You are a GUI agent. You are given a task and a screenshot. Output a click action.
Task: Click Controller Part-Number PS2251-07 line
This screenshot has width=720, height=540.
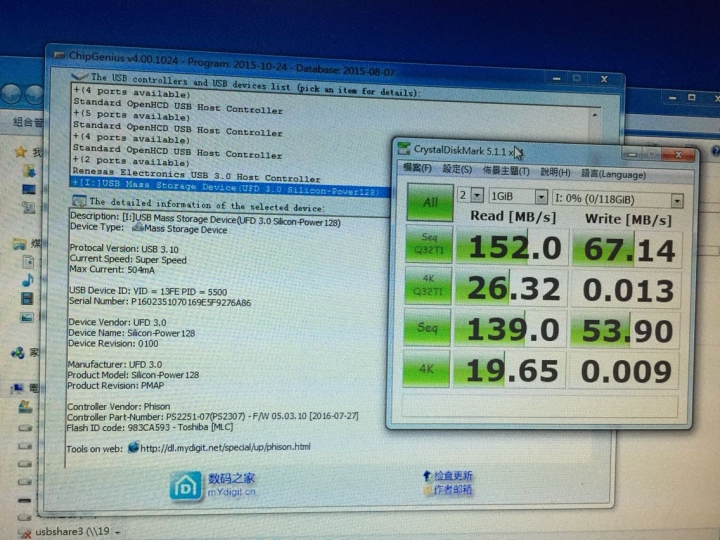point(213,416)
